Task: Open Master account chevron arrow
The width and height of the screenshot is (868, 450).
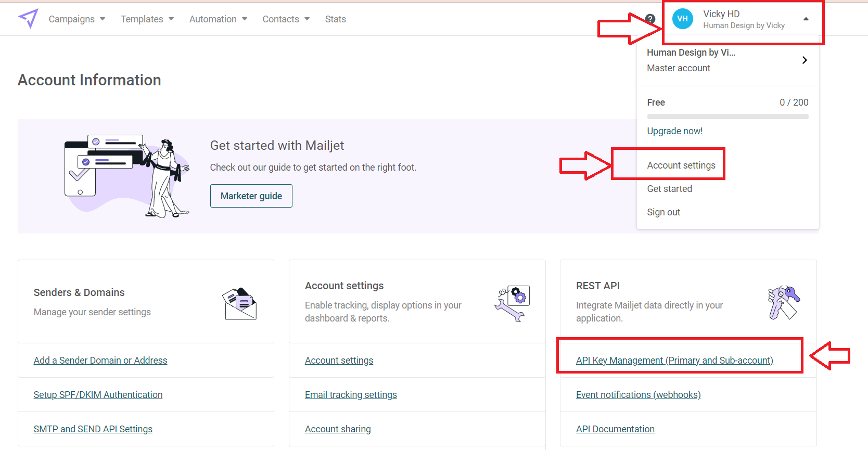Action: click(x=805, y=60)
